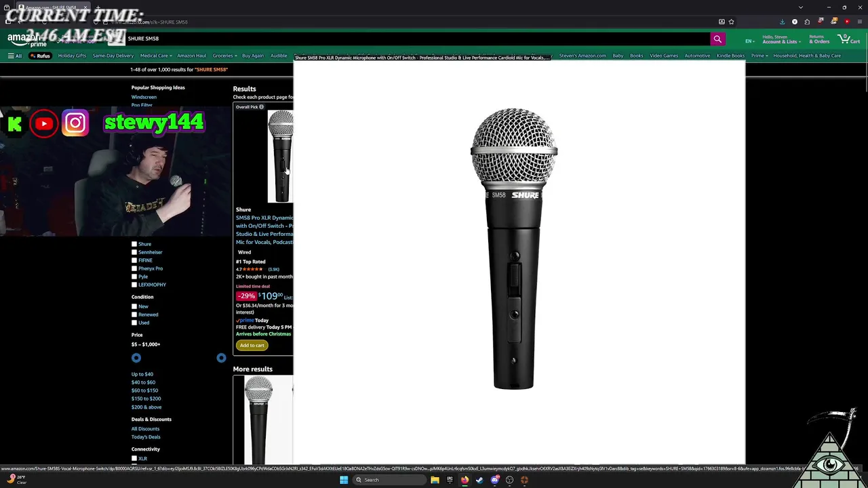
Task: Open the extensions puzzle icon in Firefox toolbar
Action: pos(808,22)
